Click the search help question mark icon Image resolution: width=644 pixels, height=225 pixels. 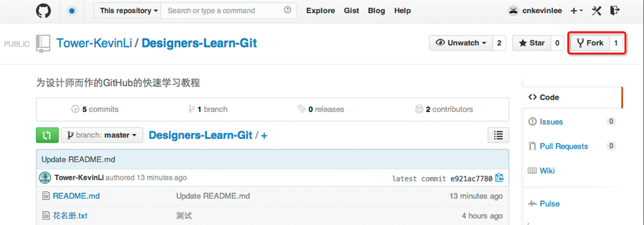pos(288,10)
